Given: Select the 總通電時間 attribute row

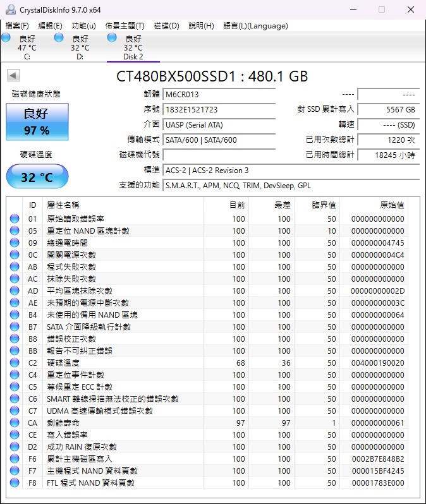Looking at the screenshot, I should click(209, 243).
